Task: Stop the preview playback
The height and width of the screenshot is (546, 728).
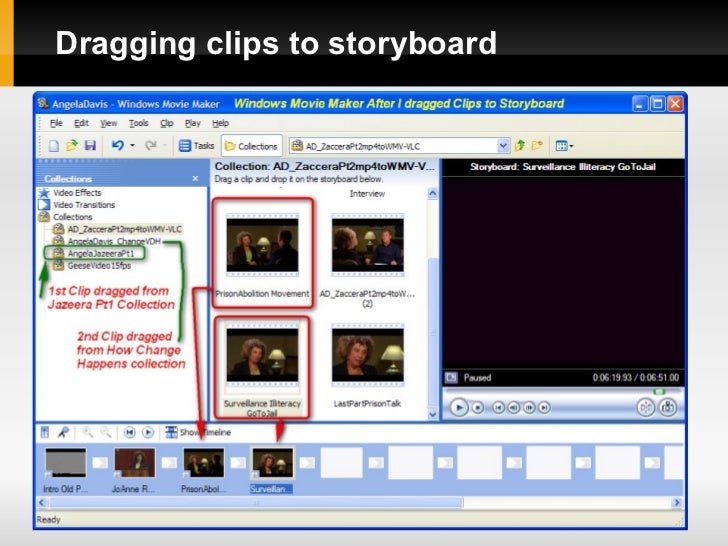Action: click(477, 408)
